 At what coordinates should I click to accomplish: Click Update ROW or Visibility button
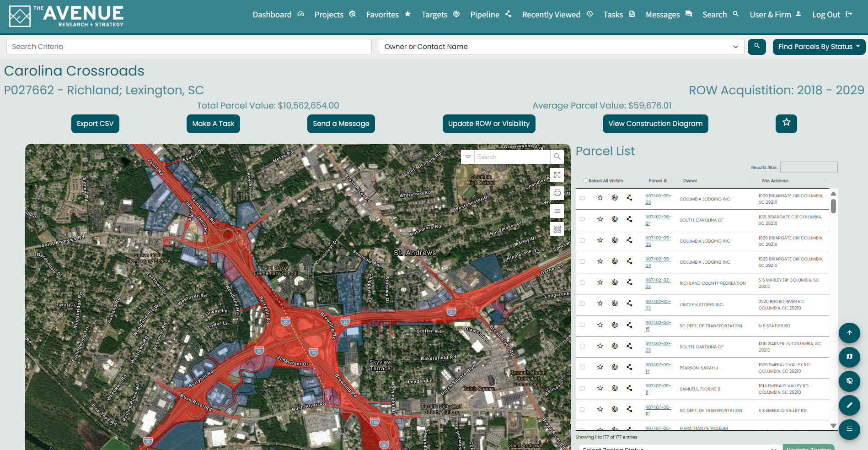[x=489, y=124]
